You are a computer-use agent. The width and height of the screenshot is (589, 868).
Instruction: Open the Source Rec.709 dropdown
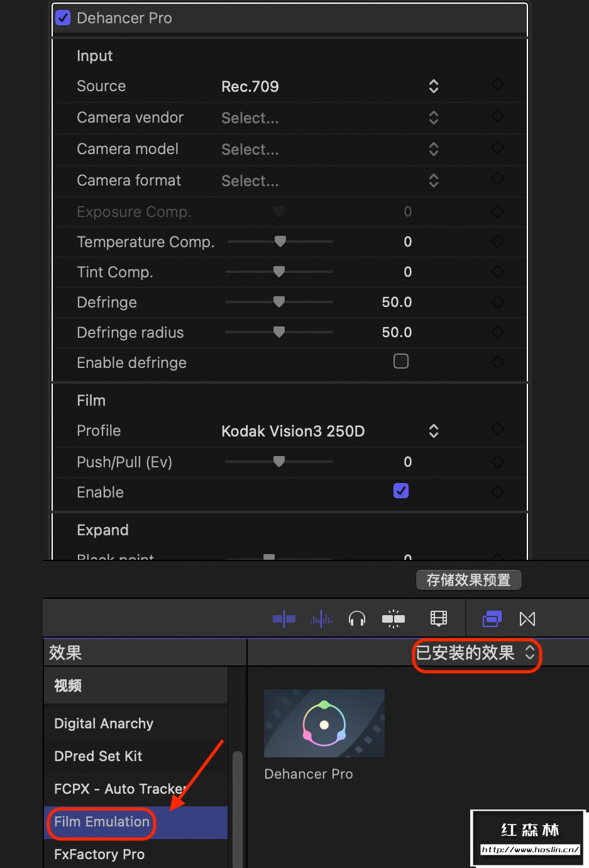pyautogui.click(x=330, y=86)
